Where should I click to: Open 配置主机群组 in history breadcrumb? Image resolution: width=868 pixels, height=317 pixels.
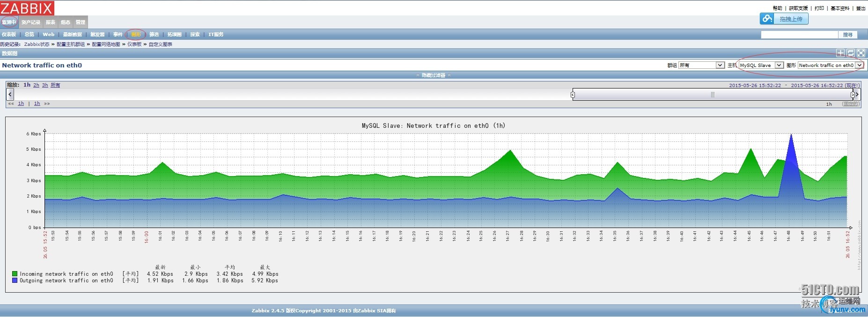tap(71, 44)
